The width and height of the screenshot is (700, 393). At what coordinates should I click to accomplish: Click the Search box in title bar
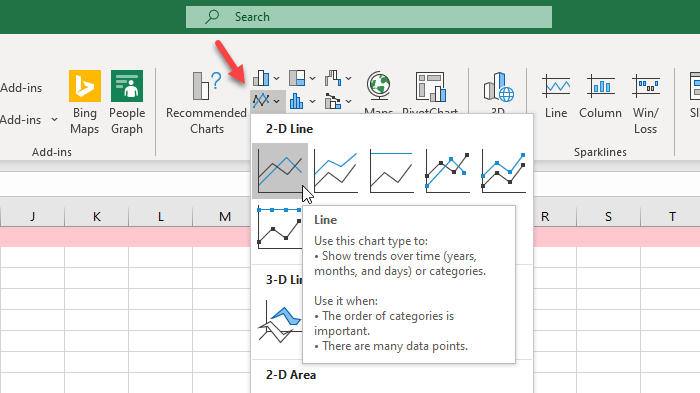point(369,17)
